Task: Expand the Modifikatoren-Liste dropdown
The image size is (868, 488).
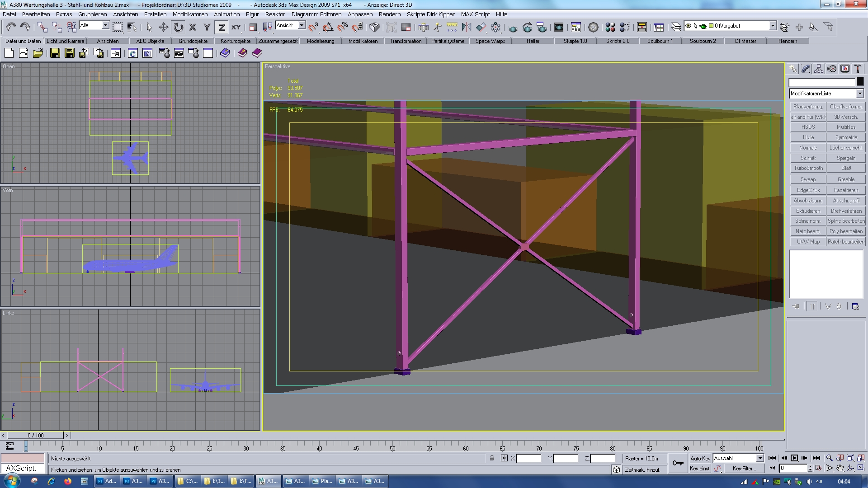Action: click(859, 94)
